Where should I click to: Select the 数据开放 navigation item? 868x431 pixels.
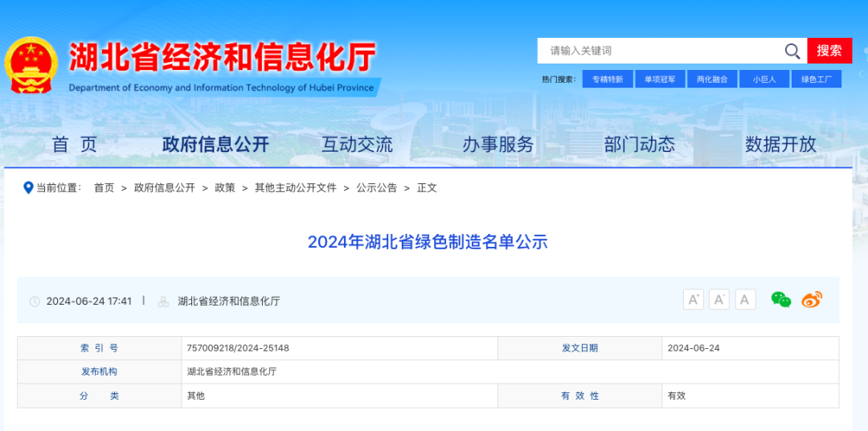[780, 145]
